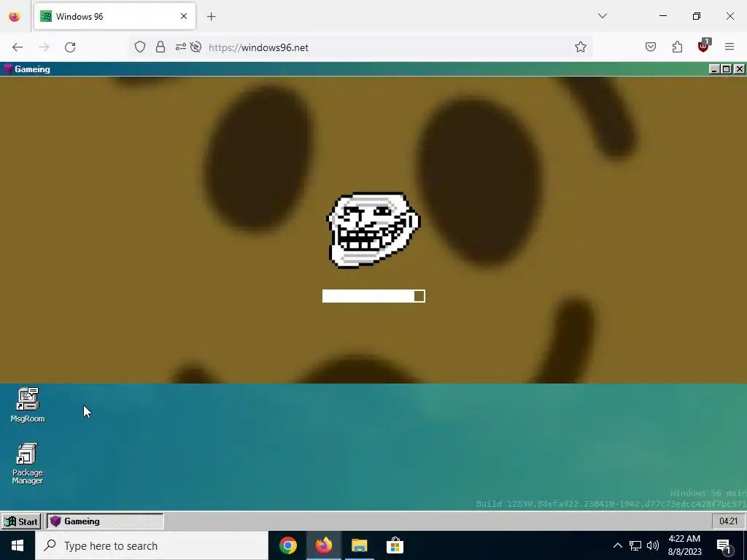Launch Chrome from the Windows taskbar
Image resolution: width=747 pixels, height=560 pixels.
(x=287, y=545)
